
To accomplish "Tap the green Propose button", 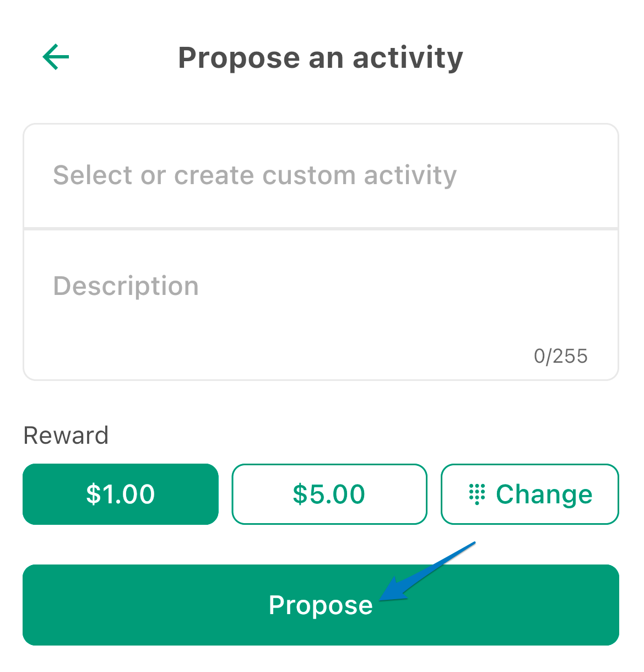I will point(321,605).
